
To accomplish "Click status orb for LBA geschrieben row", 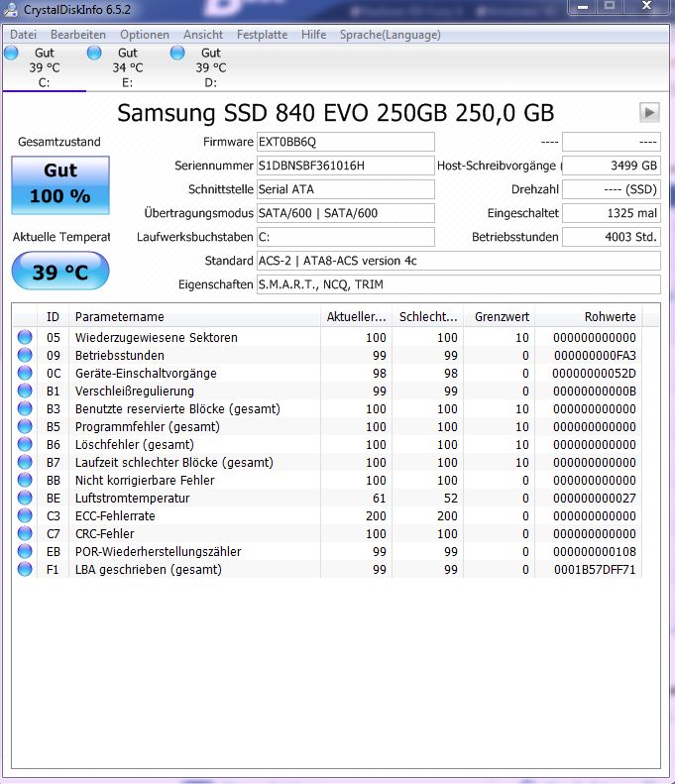I will coord(25,570).
